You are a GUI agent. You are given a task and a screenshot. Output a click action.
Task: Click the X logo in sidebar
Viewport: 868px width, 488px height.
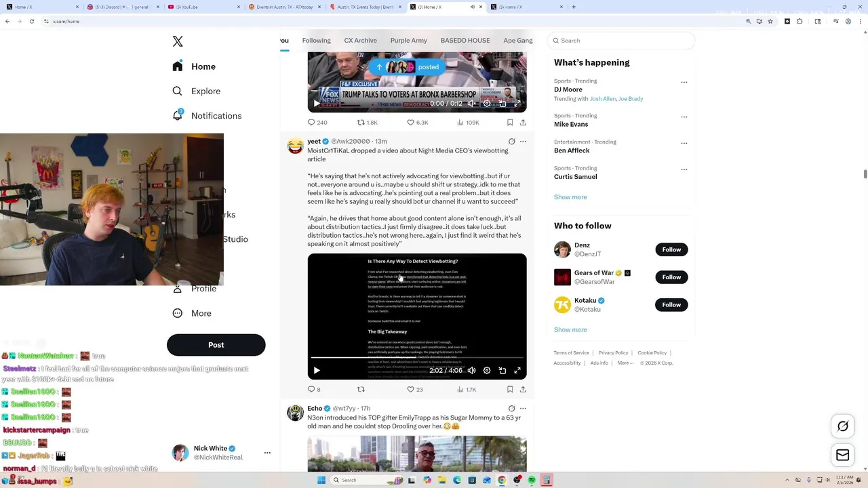click(x=178, y=41)
